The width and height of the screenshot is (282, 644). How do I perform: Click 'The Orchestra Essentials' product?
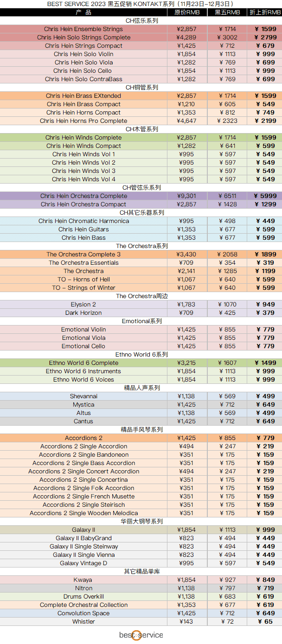click(x=83, y=263)
